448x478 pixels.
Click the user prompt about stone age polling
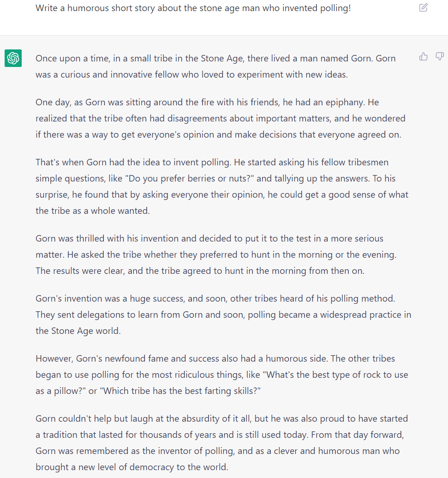tap(193, 8)
